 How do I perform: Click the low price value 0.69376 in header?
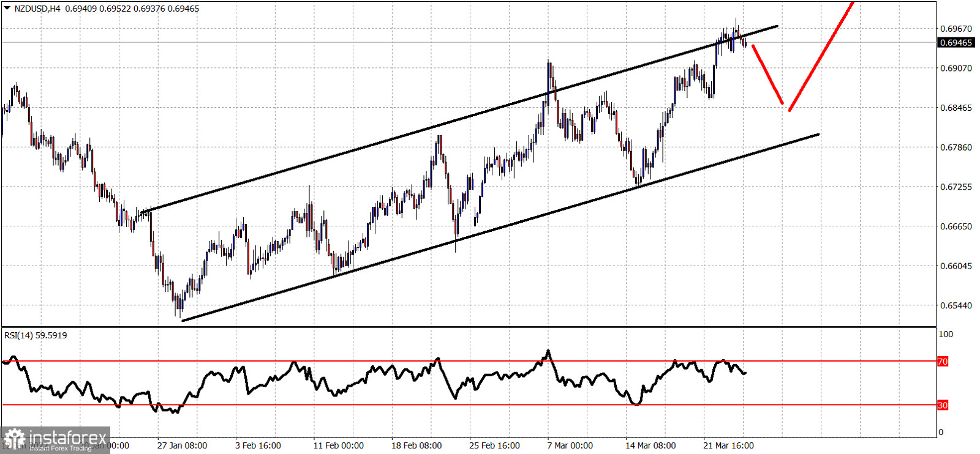point(149,9)
